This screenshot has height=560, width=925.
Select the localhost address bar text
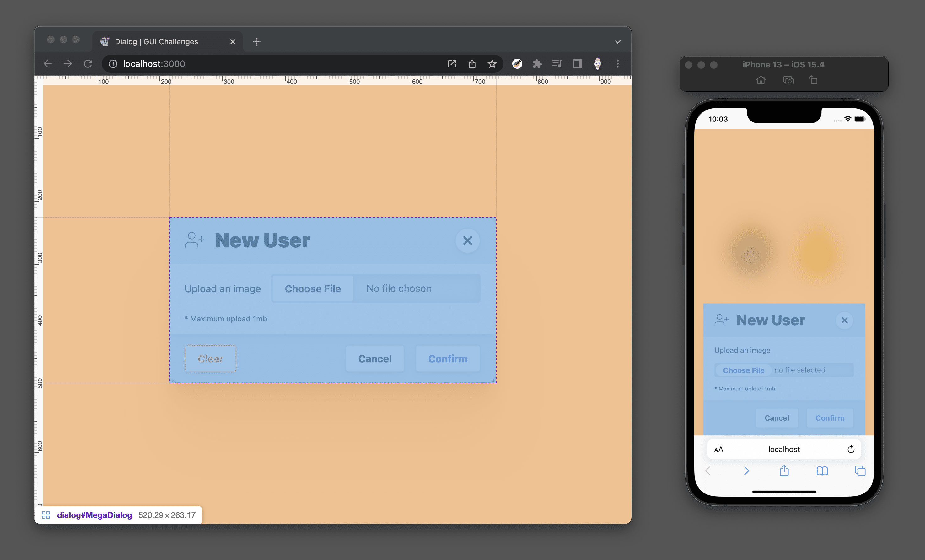[153, 63]
